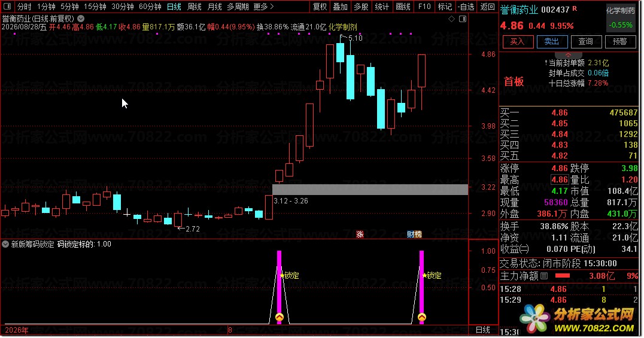
Task: Click the diamond icon in chart header
Action: click(x=451, y=19)
